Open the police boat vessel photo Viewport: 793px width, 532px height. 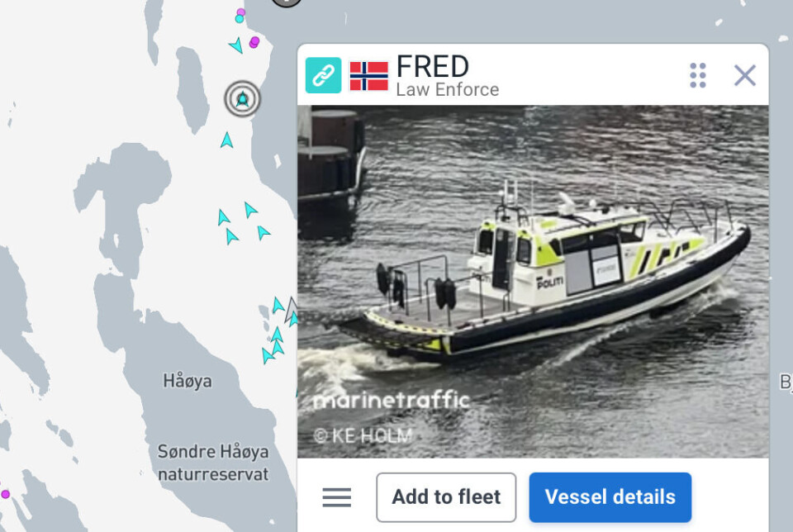(533, 282)
